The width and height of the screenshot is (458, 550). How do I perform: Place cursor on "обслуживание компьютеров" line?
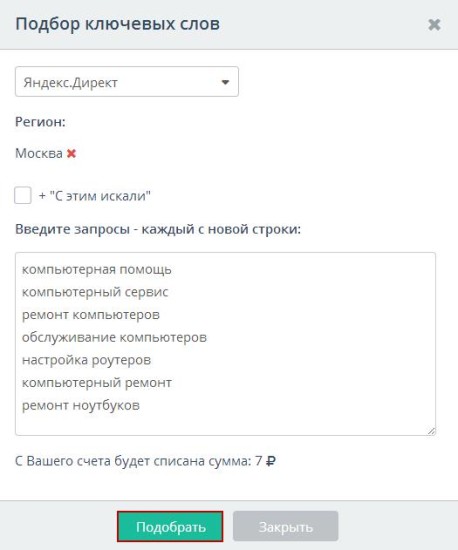(114, 337)
